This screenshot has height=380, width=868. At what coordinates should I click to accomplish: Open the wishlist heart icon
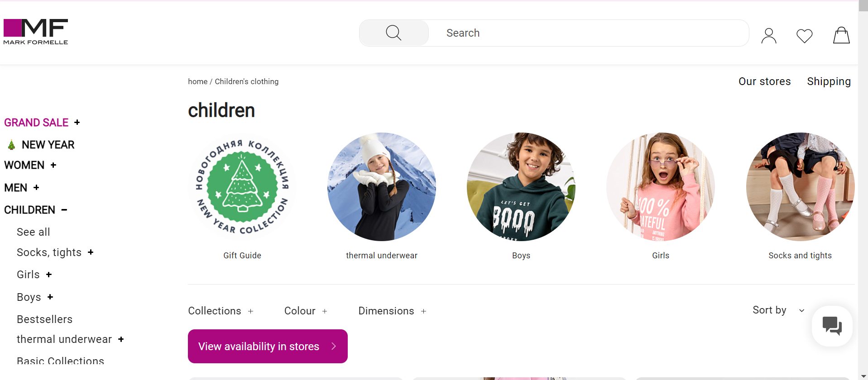(804, 36)
